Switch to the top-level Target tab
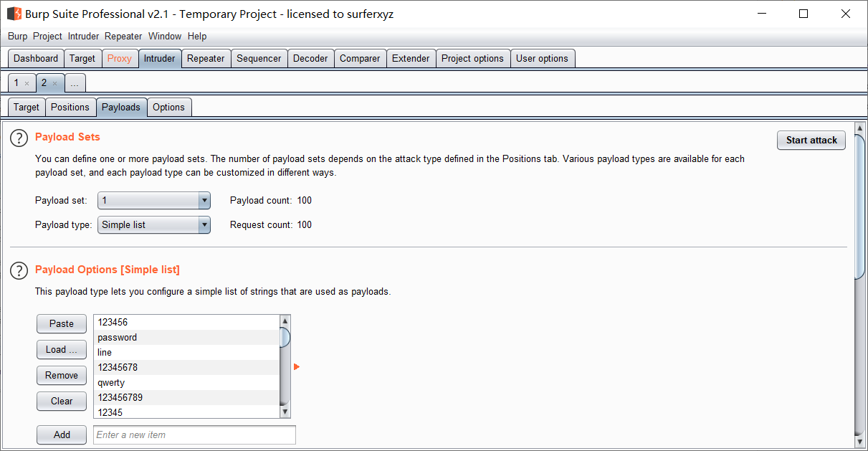The height and width of the screenshot is (451, 868). coord(82,59)
